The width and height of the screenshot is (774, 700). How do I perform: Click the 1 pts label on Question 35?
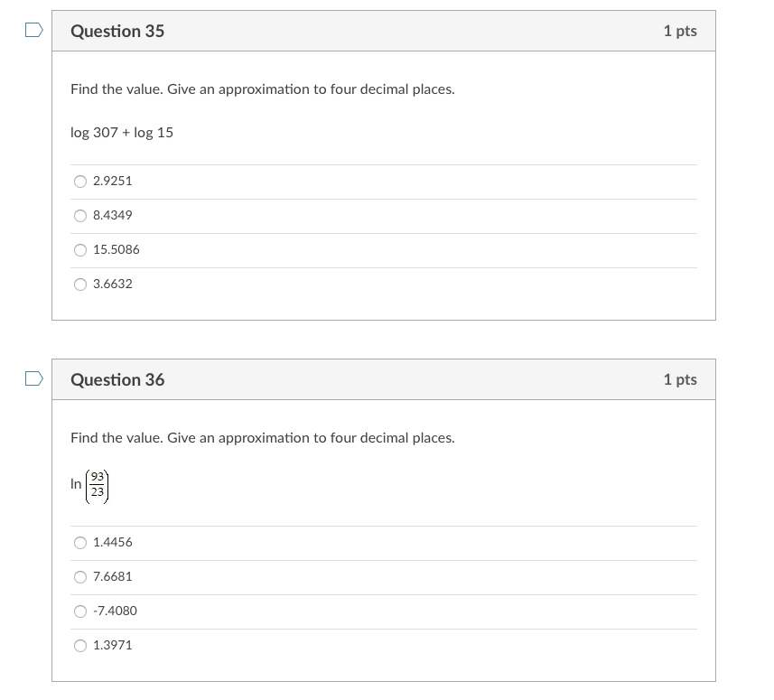pos(680,30)
